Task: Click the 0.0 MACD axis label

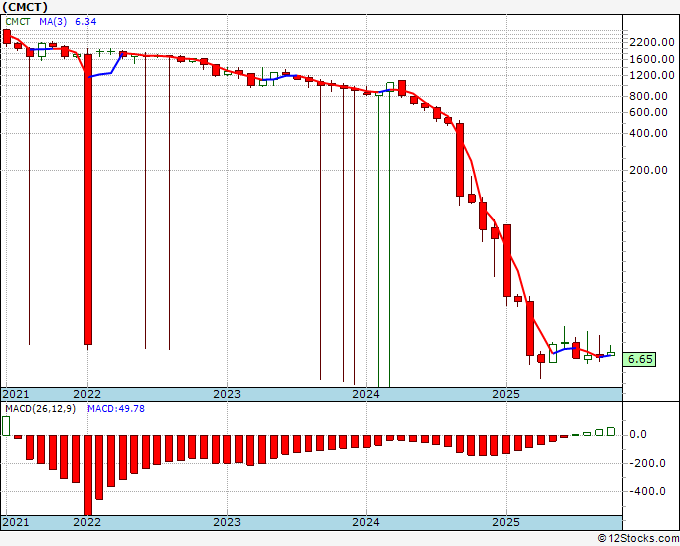Action: pyautogui.click(x=638, y=434)
